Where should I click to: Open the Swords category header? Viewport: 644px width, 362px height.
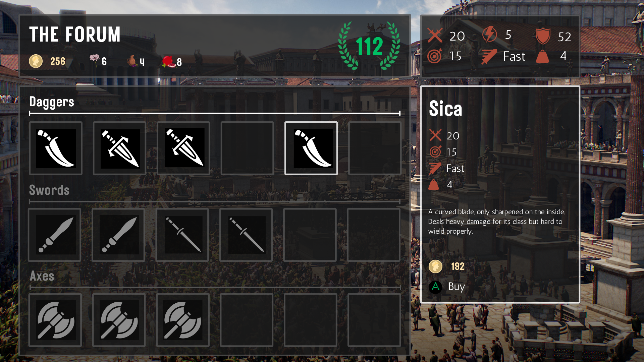pos(49,190)
